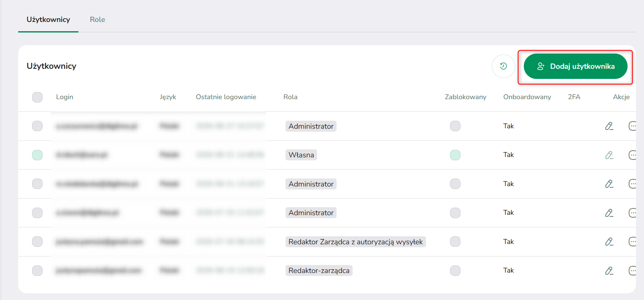Edit the Administrator user directly above Własna
This screenshot has width=644, height=300.
[x=609, y=126]
